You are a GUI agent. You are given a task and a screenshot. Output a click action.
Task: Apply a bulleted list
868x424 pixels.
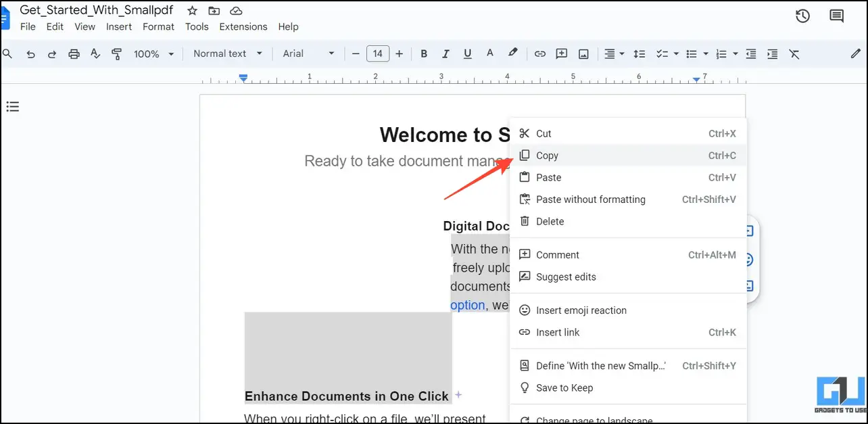[x=692, y=54]
